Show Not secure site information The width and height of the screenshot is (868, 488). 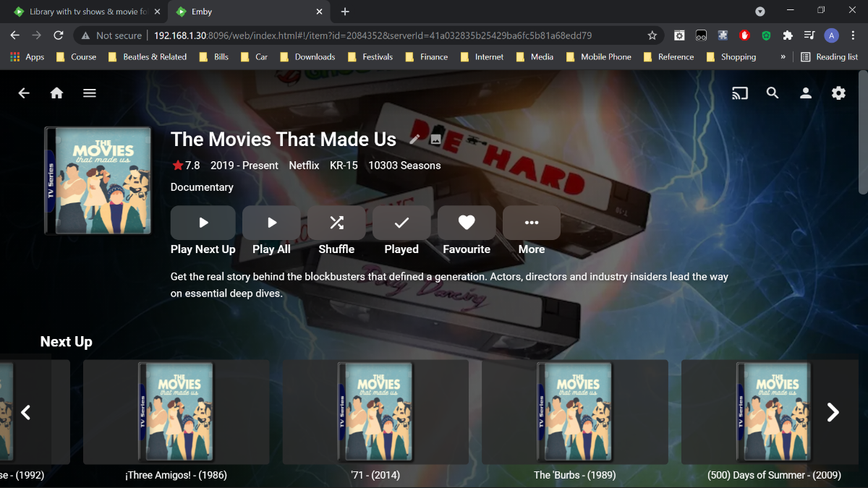(x=111, y=35)
